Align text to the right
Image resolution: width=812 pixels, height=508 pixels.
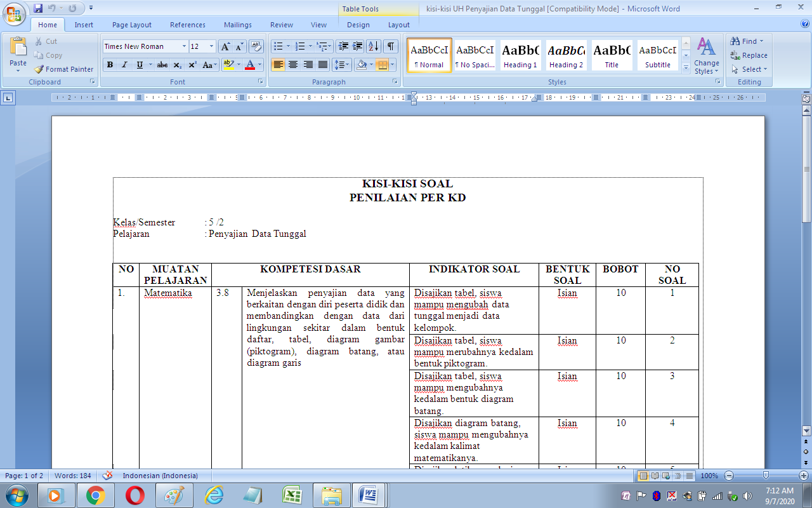click(x=308, y=65)
